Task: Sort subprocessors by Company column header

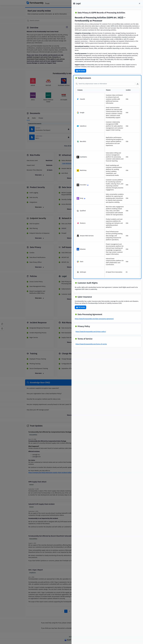Action: point(80,90)
